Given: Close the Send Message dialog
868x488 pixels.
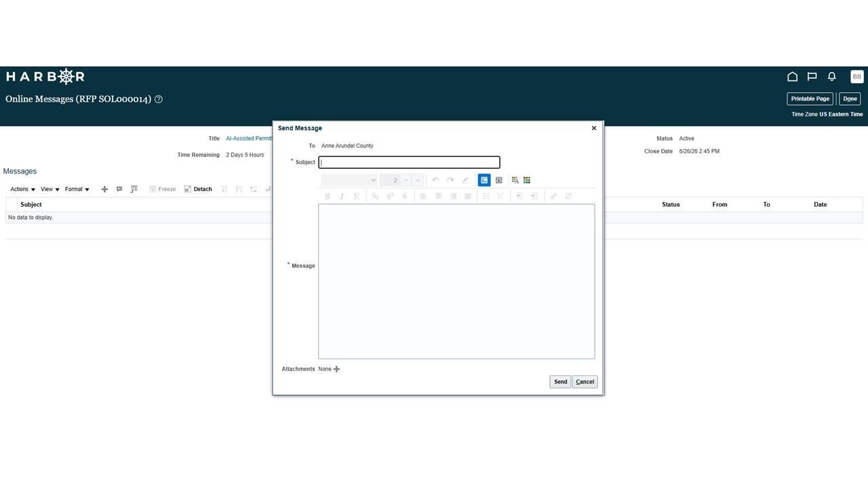Looking at the screenshot, I should [594, 128].
